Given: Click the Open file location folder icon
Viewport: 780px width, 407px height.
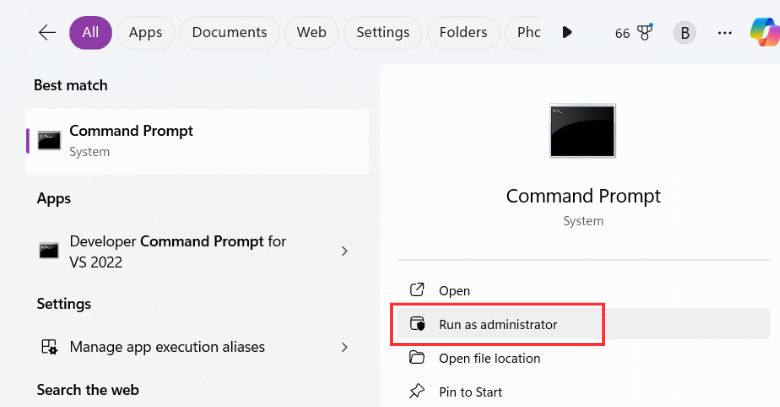Looking at the screenshot, I should (x=416, y=357).
